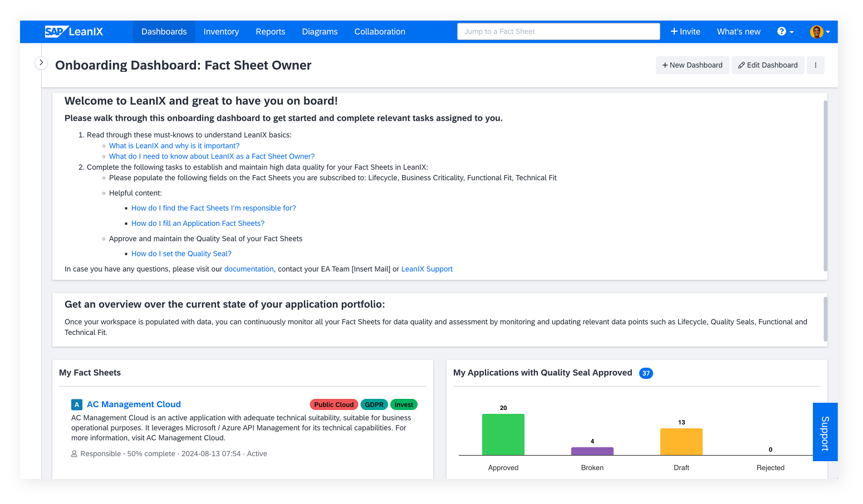Open 'How do I find the Fact Sheets I'm responsible for?'

click(x=214, y=208)
